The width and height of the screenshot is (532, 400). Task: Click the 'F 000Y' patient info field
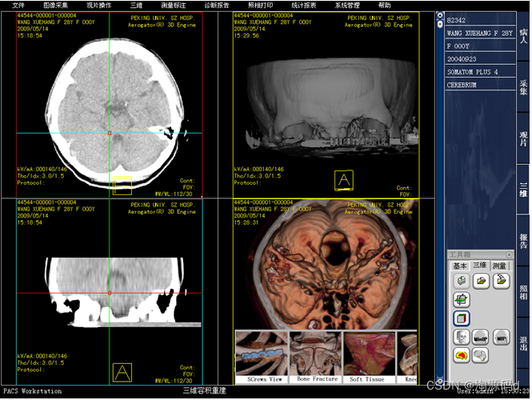[480, 46]
